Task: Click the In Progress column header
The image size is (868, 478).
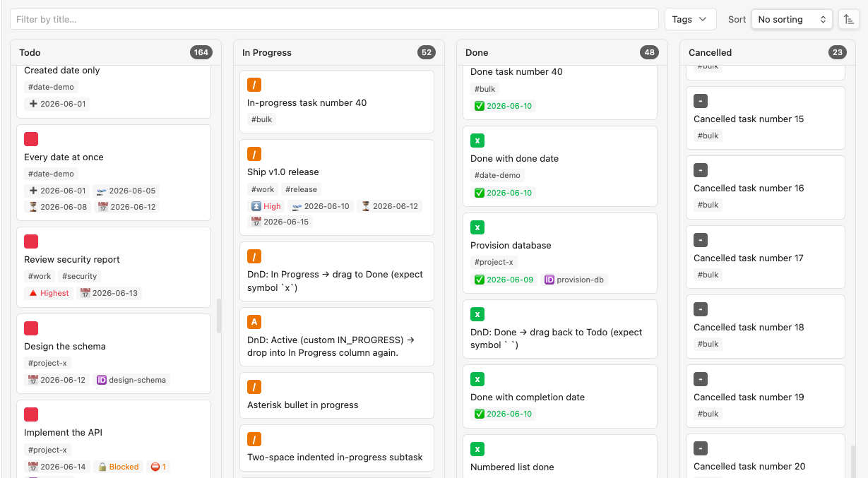Action: click(x=339, y=52)
